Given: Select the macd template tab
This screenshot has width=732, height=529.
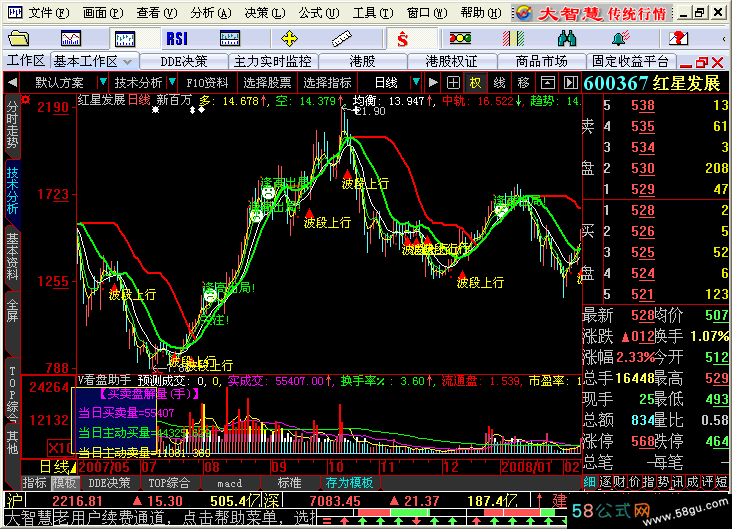Looking at the screenshot, I should coord(230,483).
